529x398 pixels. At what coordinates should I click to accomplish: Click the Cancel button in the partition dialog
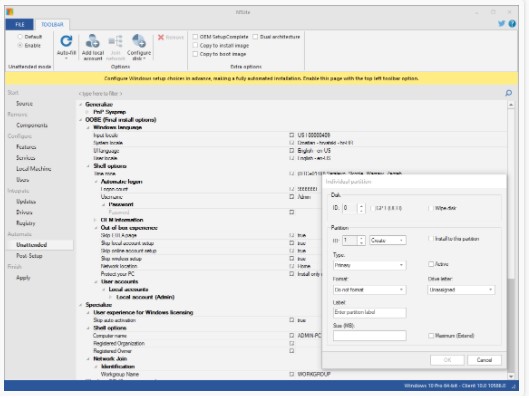tap(484, 360)
